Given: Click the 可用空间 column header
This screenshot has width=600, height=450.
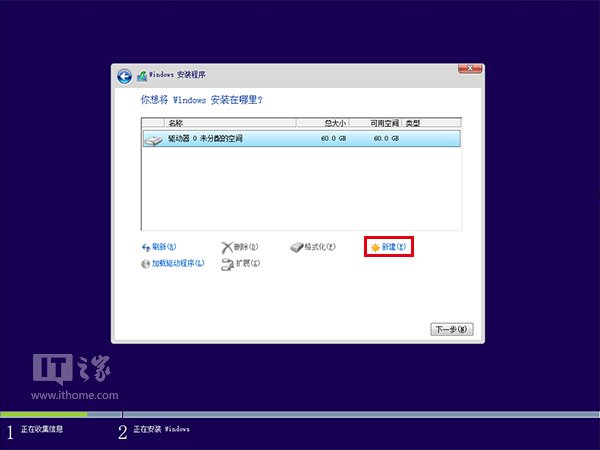Looking at the screenshot, I should [375, 123].
